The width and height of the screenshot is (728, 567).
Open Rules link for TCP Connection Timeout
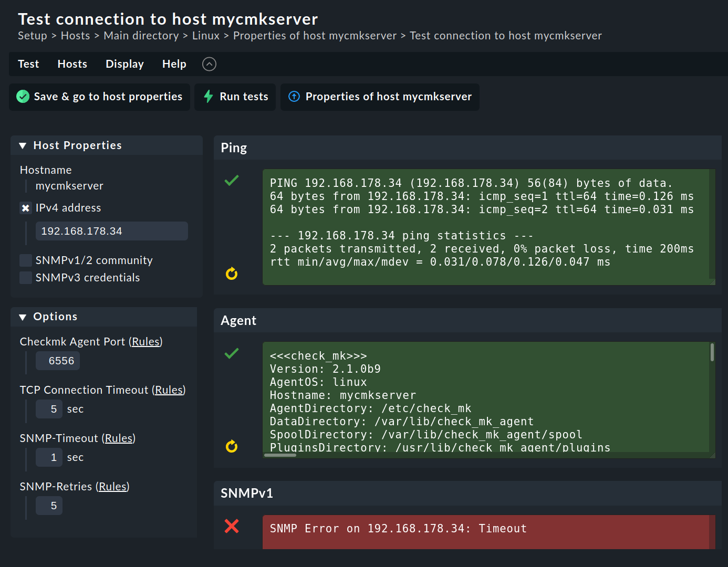169,390
